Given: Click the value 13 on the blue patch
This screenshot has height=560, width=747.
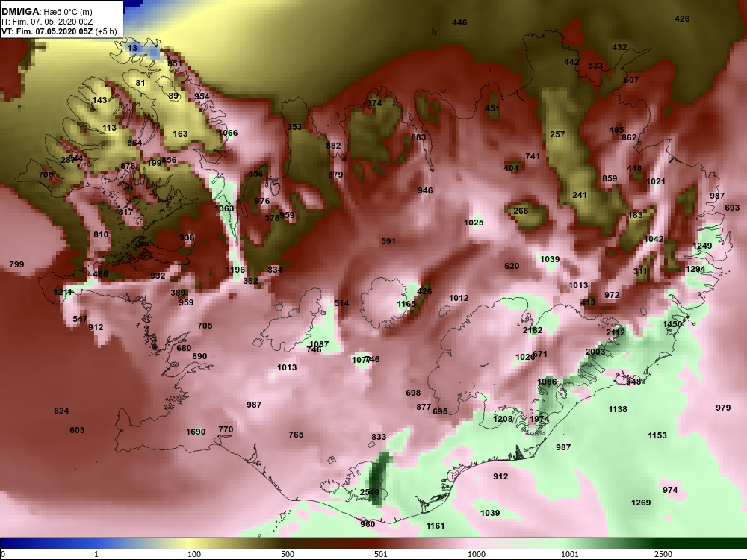Looking at the screenshot, I should tap(132, 48).
